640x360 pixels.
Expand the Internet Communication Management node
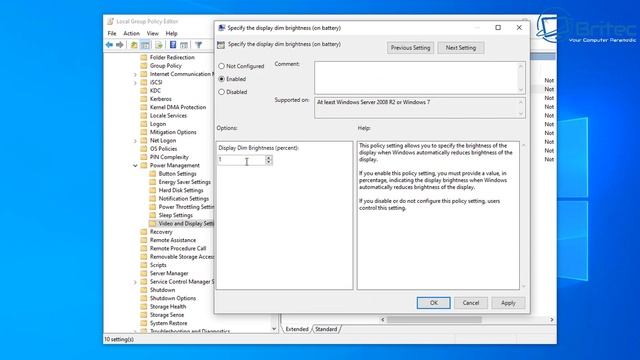[x=135, y=74]
